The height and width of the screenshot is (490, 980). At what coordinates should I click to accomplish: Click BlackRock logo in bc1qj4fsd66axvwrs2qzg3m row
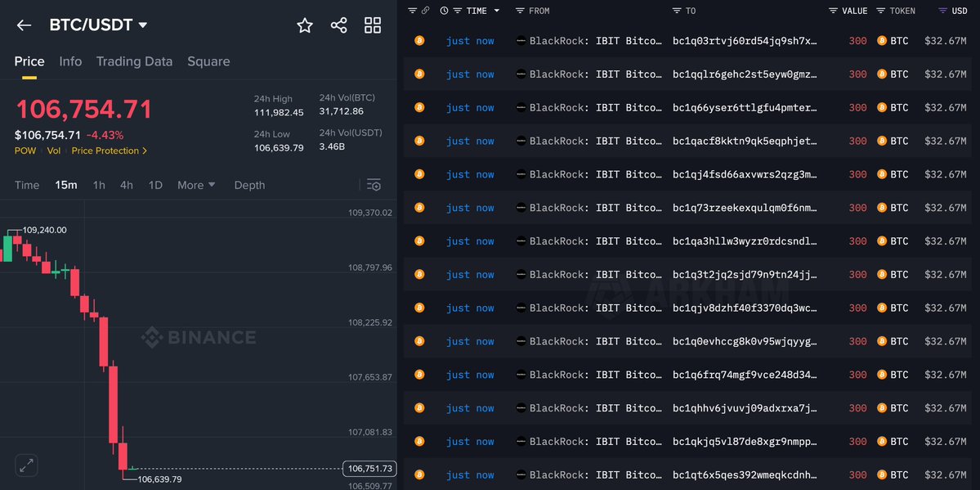(x=521, y=174)
